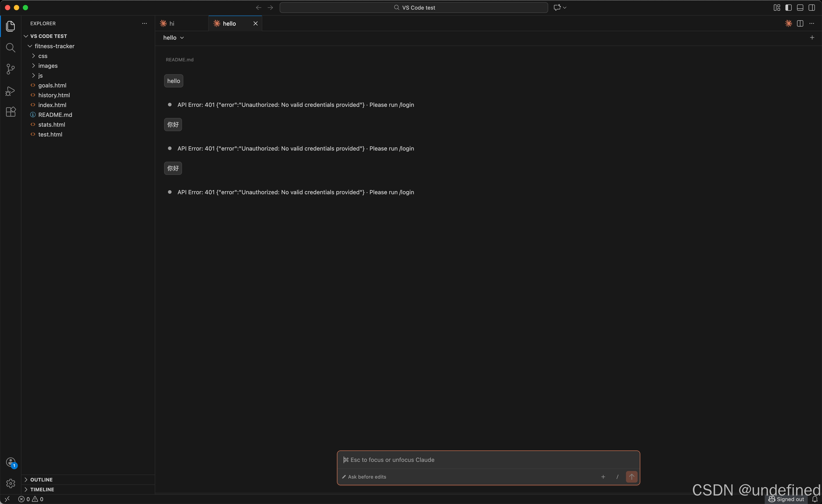822x504 pixels.
Task: Close the hello tab
Action: click(x=256, y=23)
